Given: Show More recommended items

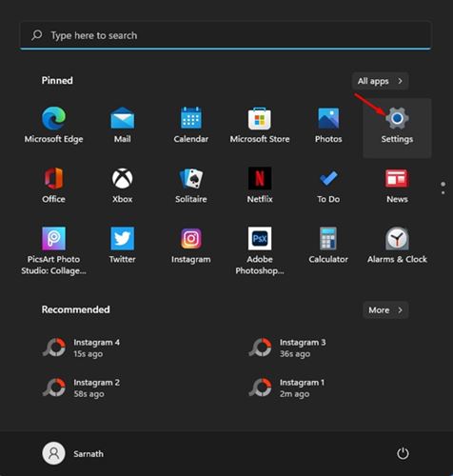Looking at the screenshot, I should tap(385, 310).
